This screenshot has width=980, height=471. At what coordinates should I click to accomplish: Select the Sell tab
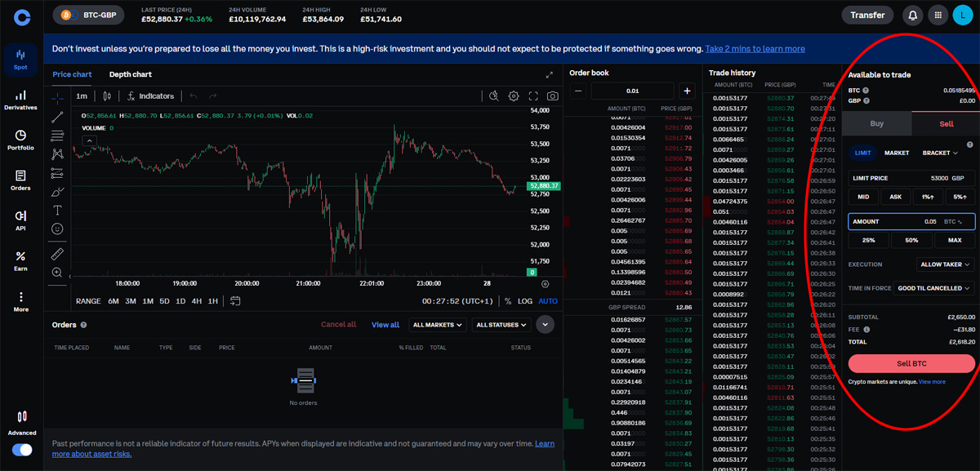click(946, 124)
